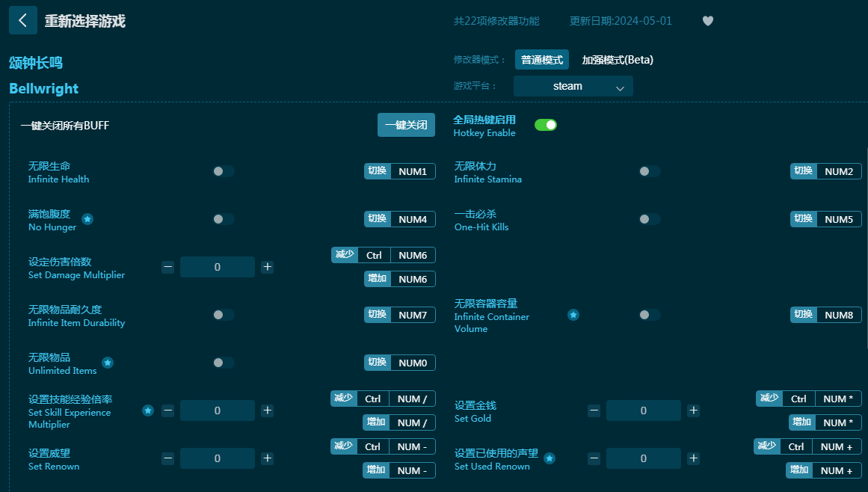The image size is (868, 492).
Task: Click the Set Renown value field
Action: pyautogui.click(x=218, y=458)
